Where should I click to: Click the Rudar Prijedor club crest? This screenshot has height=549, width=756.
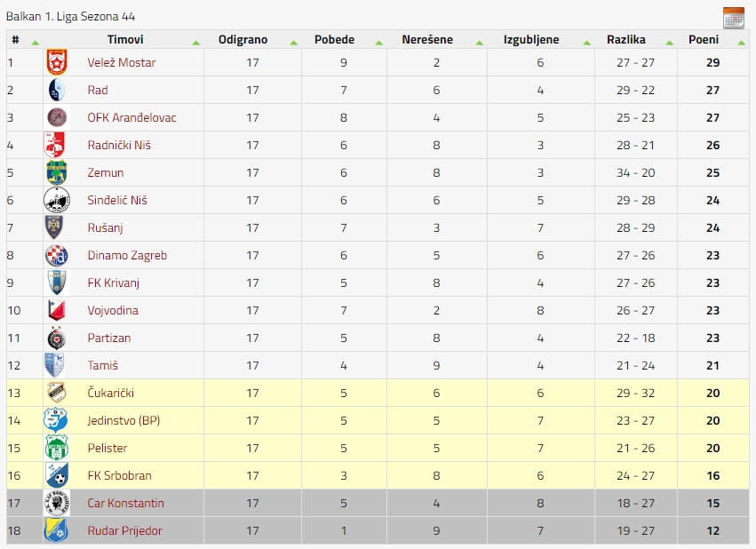pyautogui.click(x=57, y=530)
